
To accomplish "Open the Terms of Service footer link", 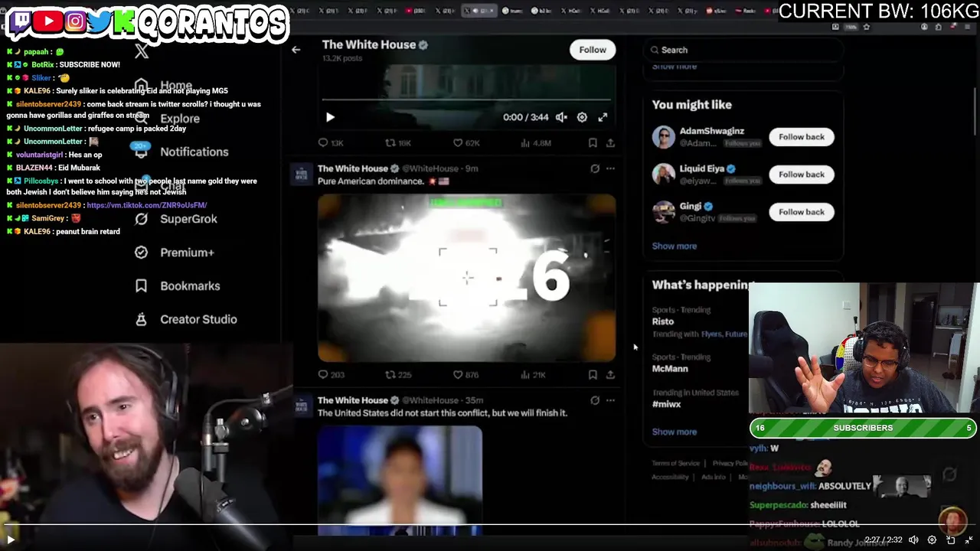I will pos(675,463).
